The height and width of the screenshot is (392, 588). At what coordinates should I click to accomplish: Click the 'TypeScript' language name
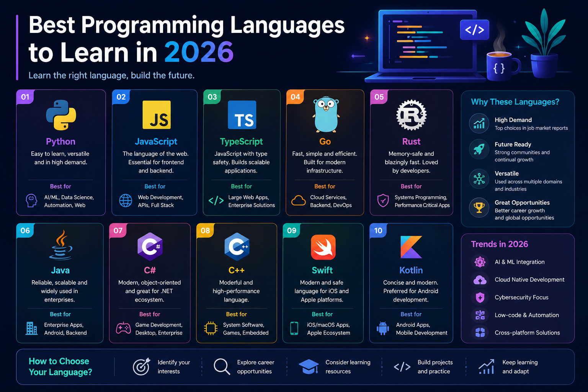[242, 142]
